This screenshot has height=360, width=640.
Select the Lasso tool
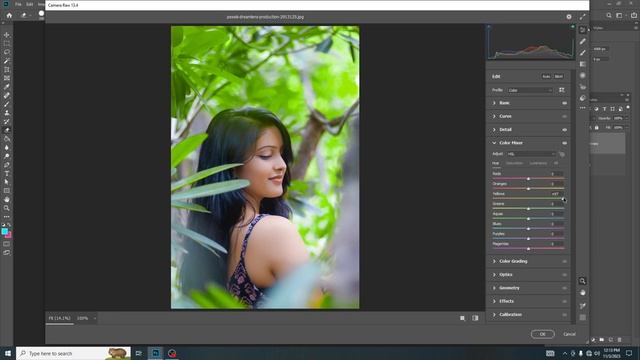(x=7, y=52)
